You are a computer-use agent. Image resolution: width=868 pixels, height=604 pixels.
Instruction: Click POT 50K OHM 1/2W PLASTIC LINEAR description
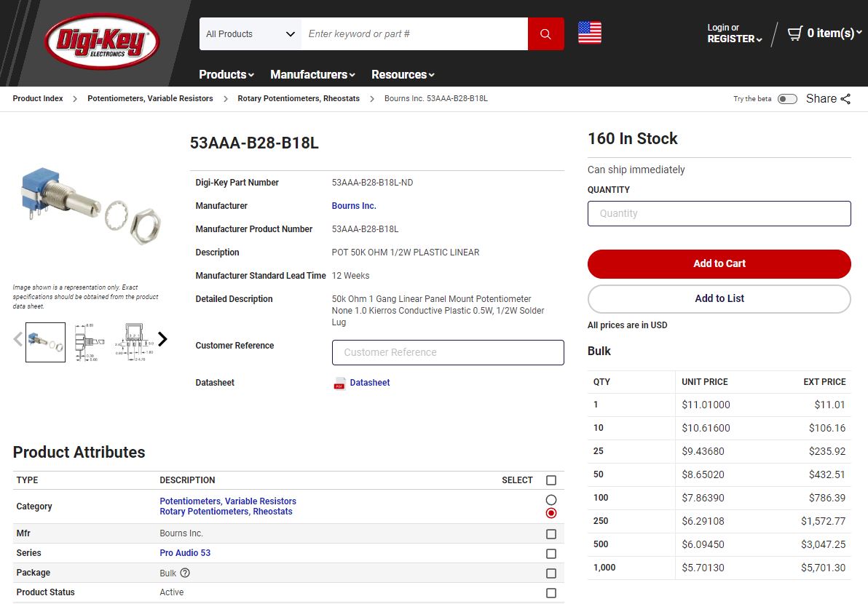[x=405, y=253]
